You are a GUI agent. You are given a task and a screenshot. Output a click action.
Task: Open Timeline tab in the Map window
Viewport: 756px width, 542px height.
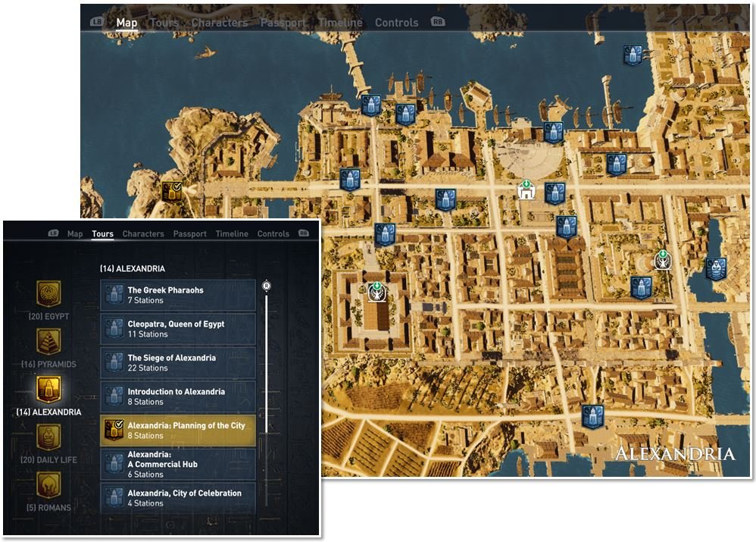pyautogui.click(x=340, y=22)
